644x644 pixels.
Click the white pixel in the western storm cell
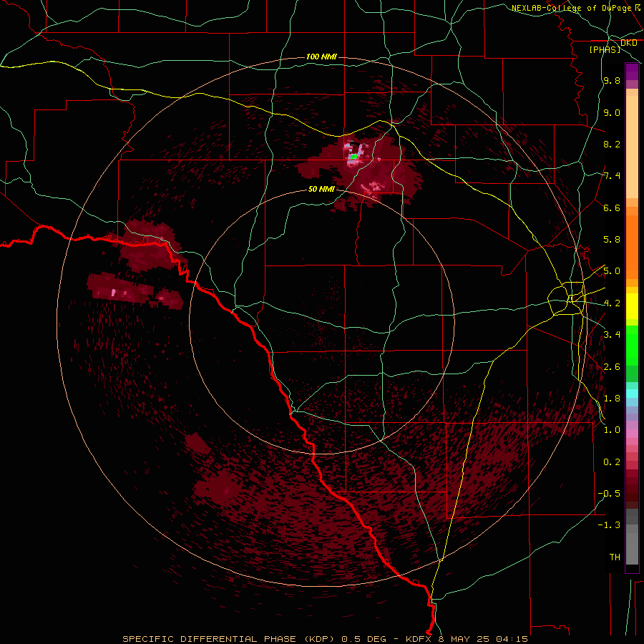(114, 293)
